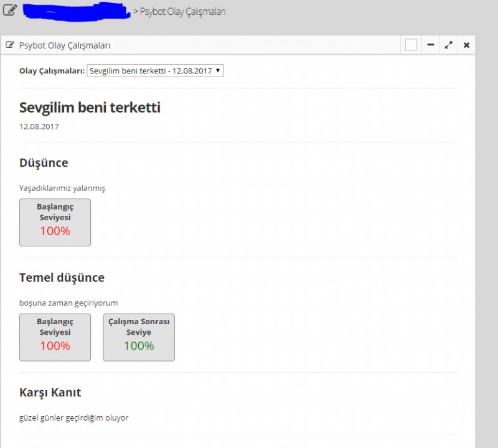Click the 'Düşünce' section heading
Screen dimensions: 498x448
click(x=44, y=162)
